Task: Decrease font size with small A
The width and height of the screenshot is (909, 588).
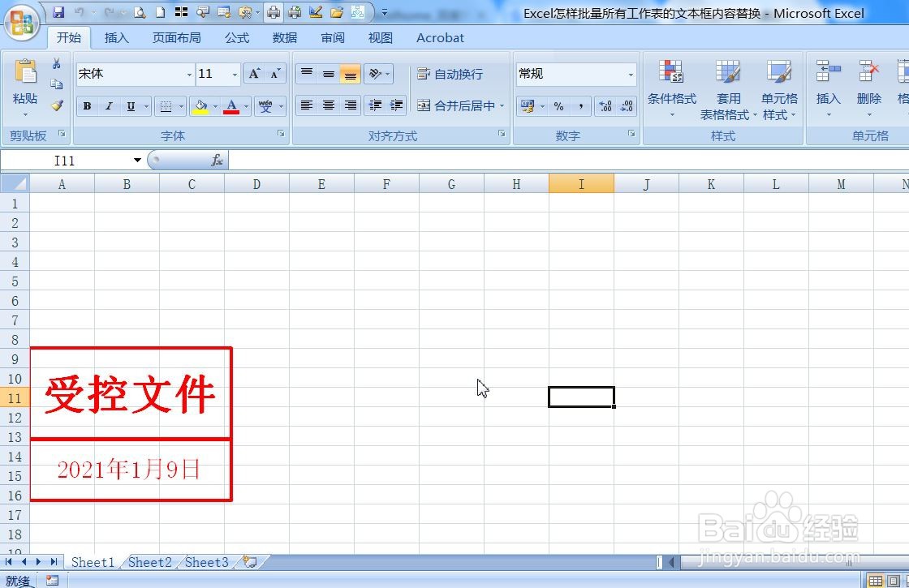Action: pos(275,74)
